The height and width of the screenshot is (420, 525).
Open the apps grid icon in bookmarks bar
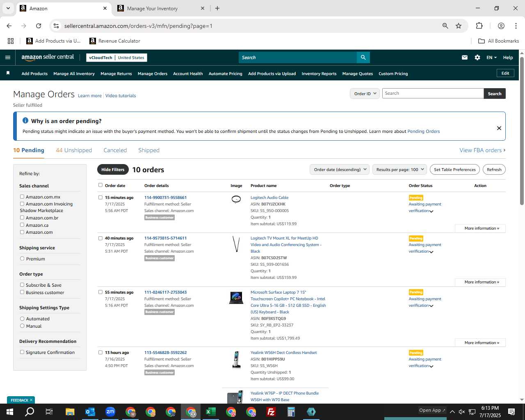pos(11,41)
